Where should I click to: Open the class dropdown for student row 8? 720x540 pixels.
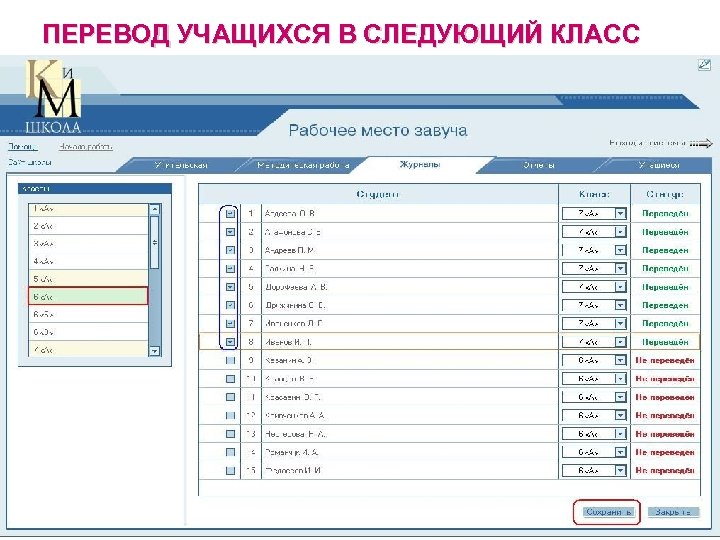(x=620, y=342)
